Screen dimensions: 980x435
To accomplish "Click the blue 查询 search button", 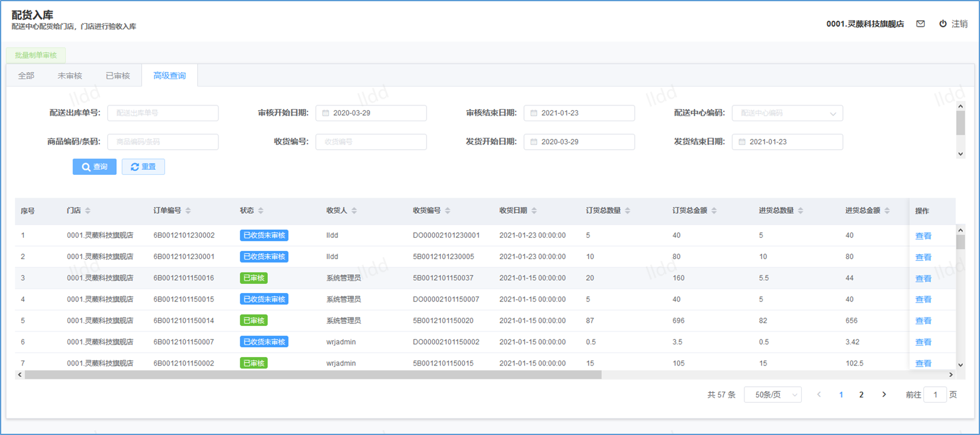I will (x=94, y=167).
